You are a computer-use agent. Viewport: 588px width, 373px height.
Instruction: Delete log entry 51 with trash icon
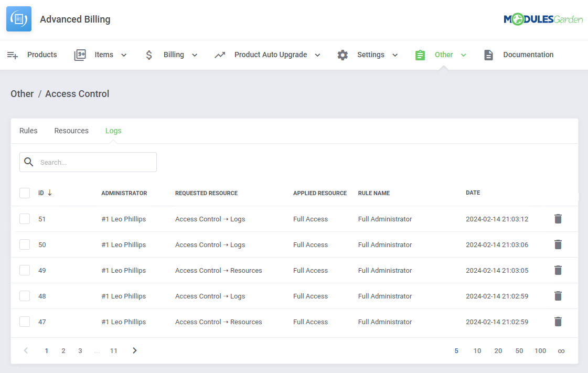coord(558,219)
